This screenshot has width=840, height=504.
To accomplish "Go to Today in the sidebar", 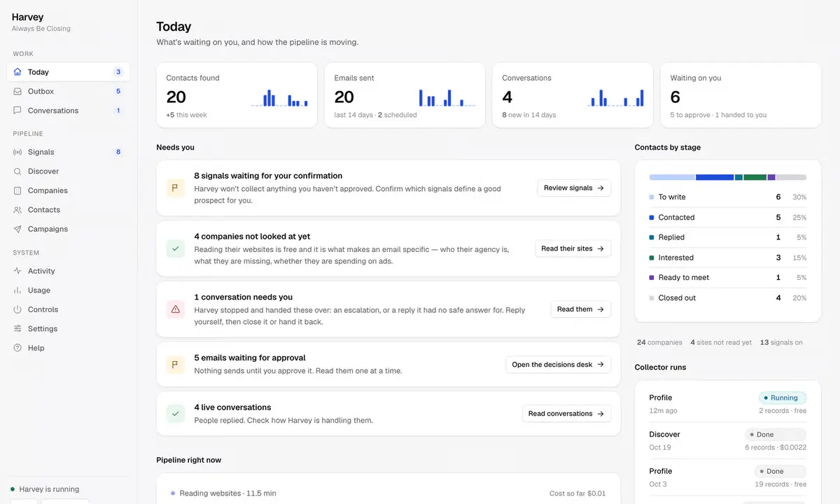I will click(69, 71).
